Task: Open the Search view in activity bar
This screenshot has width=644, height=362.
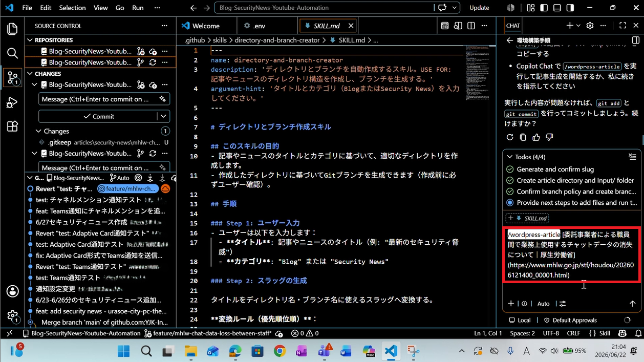Action: [x=12, y=53]
